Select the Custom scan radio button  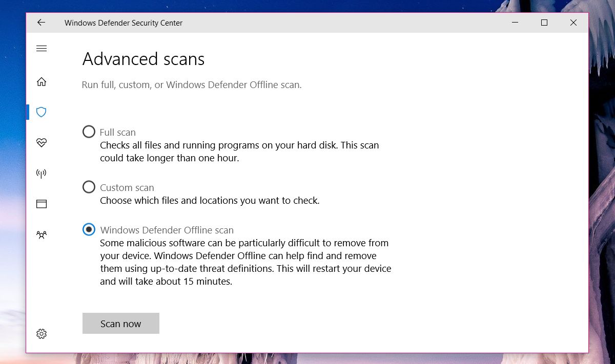click(89, 187)
